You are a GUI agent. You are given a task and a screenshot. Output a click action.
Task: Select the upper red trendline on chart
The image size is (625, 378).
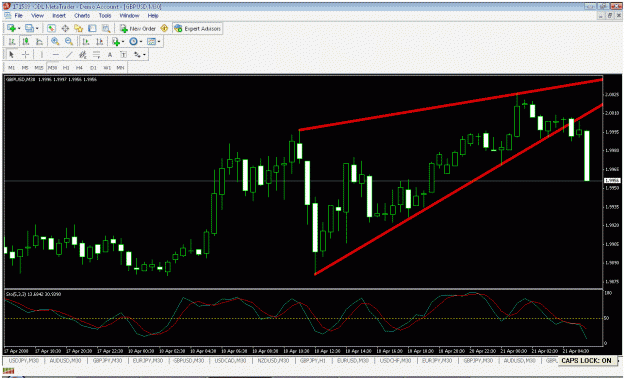click(x=450, y=105)
